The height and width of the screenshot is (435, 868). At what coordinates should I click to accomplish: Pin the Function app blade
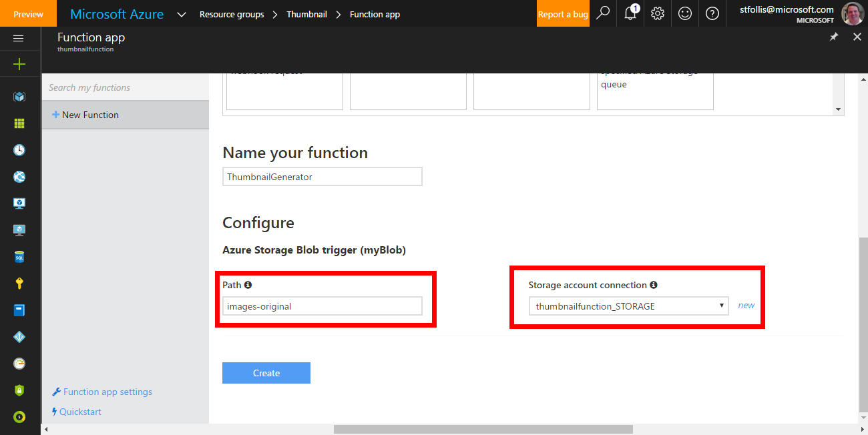834,37
